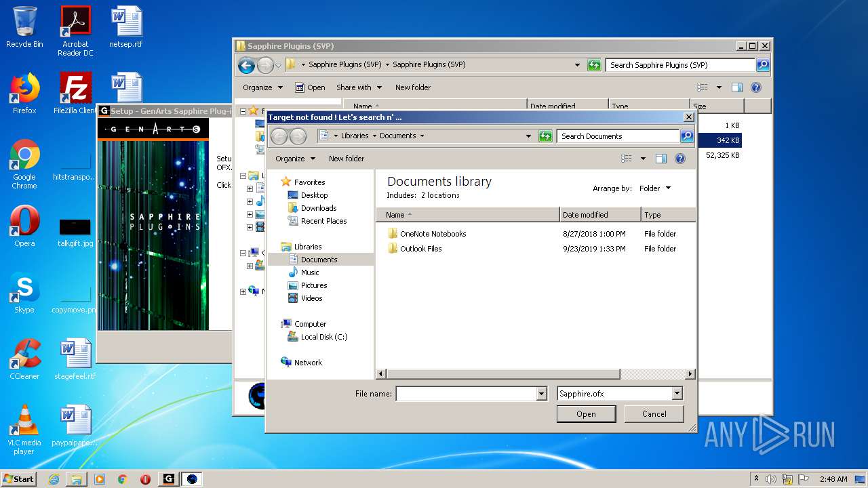Click GenArts setup taskbar button
This screenshot has width=868, height=488.
pos(169,479)
